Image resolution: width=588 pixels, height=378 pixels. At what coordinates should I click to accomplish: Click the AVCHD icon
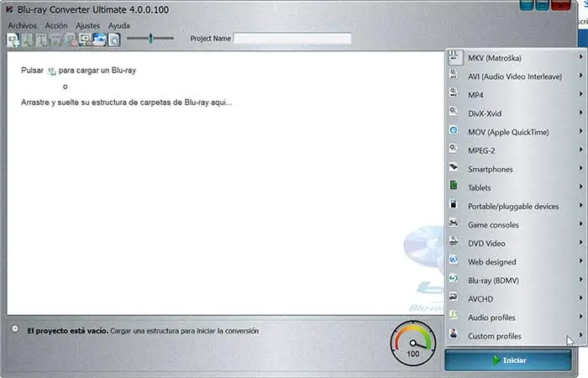pos(454,297)
